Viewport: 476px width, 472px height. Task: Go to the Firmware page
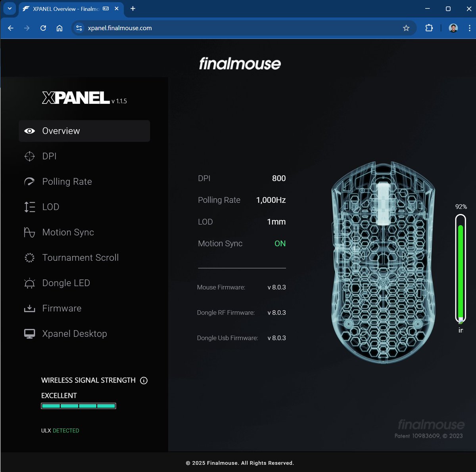pyautogui.click(x=84, y=308)
